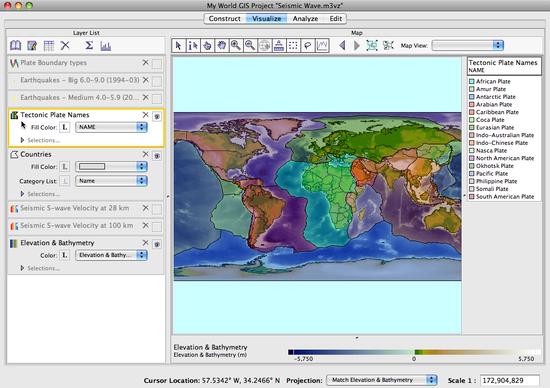Click the Scale value input field
Viewport: 550px width, 388px height.
click(509, 380)
